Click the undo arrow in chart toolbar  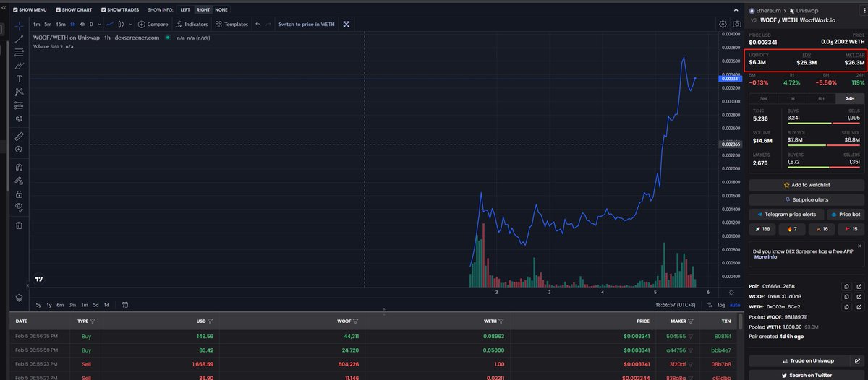[258, 24]
